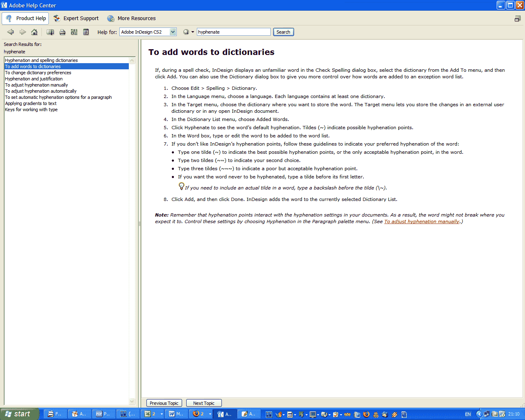Click the taskbar clock showing 21:10
This screenshot has width=525, height=420.
(514, 414)
